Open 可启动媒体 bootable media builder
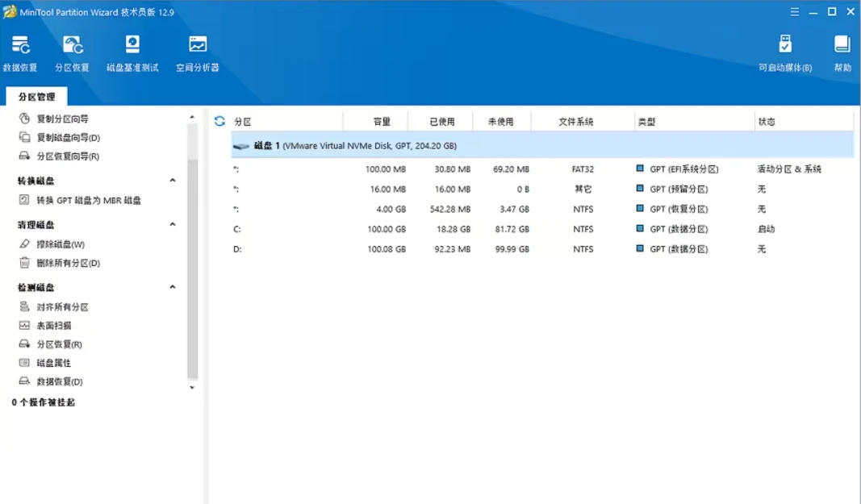 (785, 53)
